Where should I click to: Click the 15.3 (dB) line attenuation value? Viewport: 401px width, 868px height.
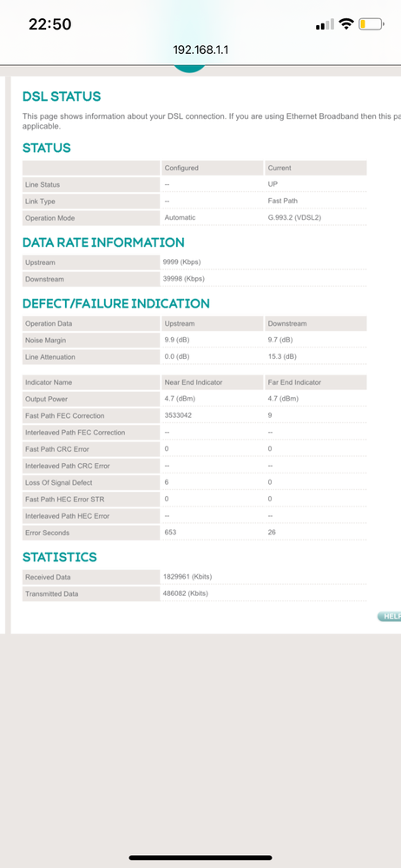(282, 356)
